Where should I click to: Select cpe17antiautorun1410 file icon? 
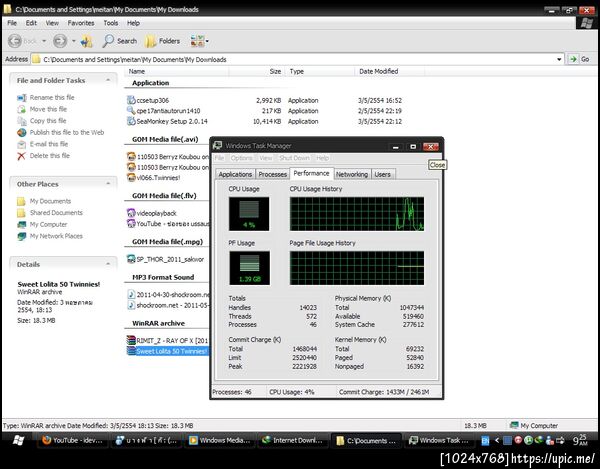131,111
